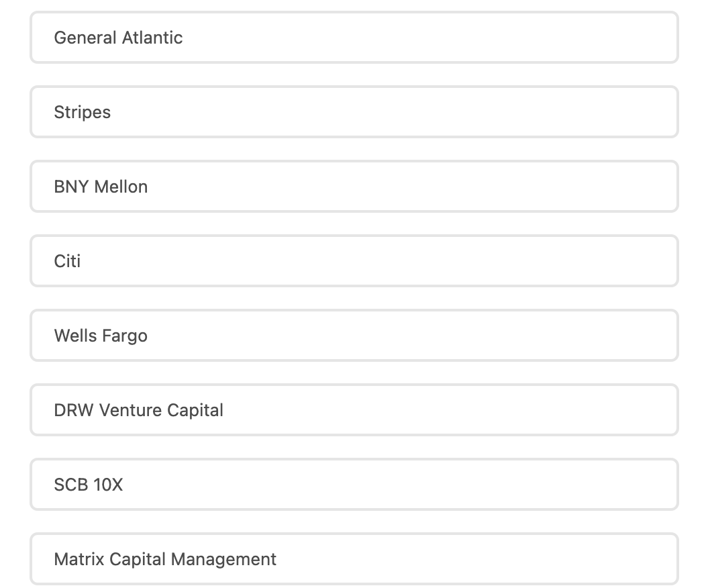This screenshot has height=588, width=706.
Task: Click the 'General Atlantic' text label
Action: [118, 38]
